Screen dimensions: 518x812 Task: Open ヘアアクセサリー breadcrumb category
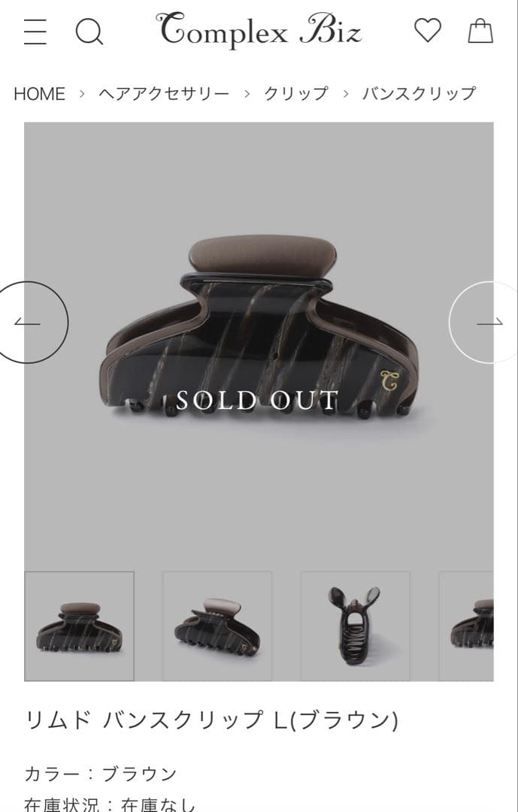pyautogui.click(x=164, y=94)
